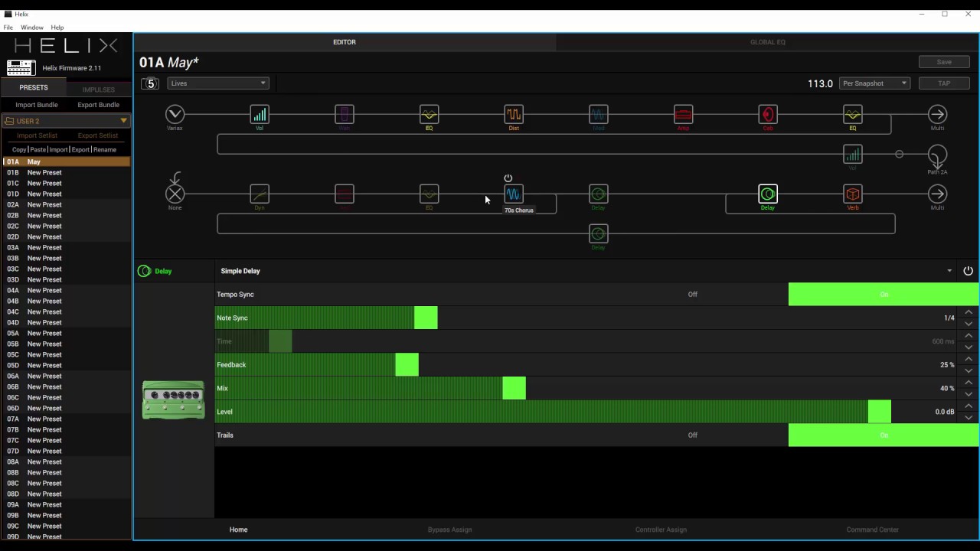This screenshot has width=980, height=551.
Task: Increase Mix with the up arrow
Action: [969, 383]
